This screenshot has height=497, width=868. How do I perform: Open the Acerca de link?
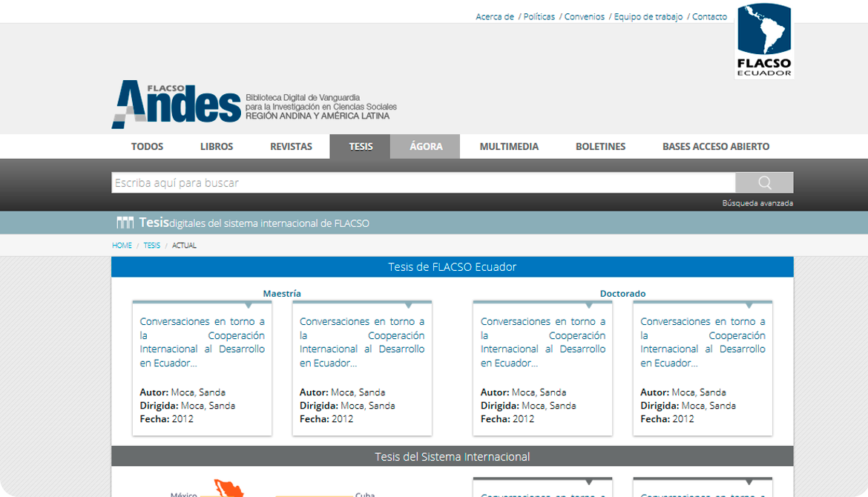tap(495, 16)
